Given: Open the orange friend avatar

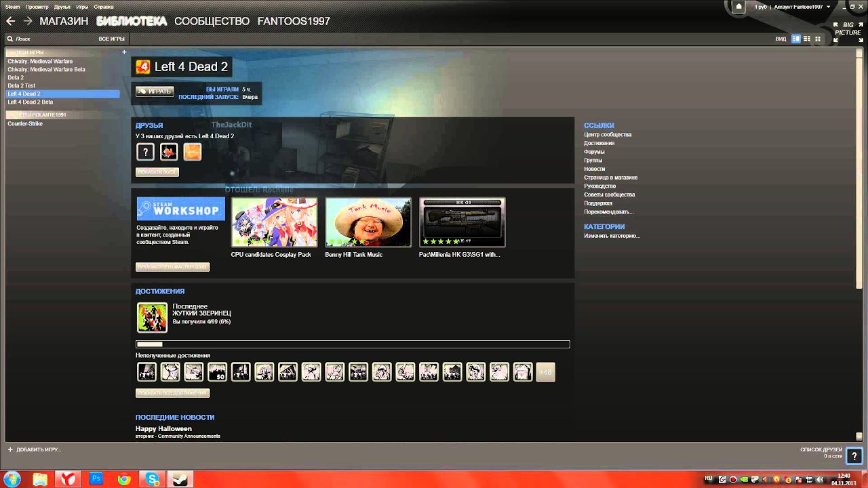Looking at the screenshot, I should coord(193,152).
